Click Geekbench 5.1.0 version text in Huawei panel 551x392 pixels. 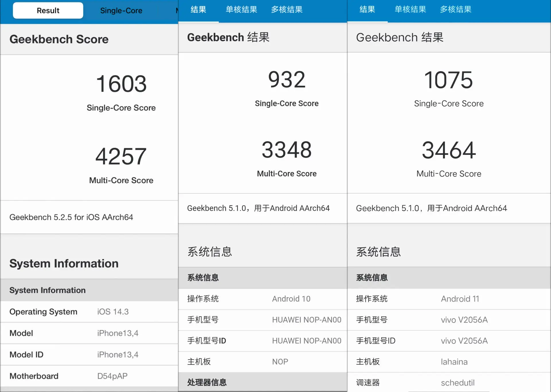click(258, 208)
